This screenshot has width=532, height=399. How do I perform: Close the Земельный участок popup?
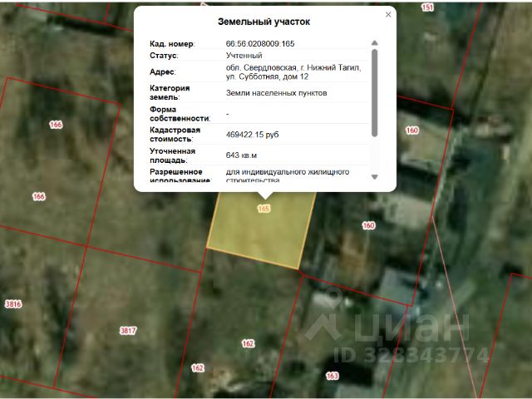click(388, 15)
